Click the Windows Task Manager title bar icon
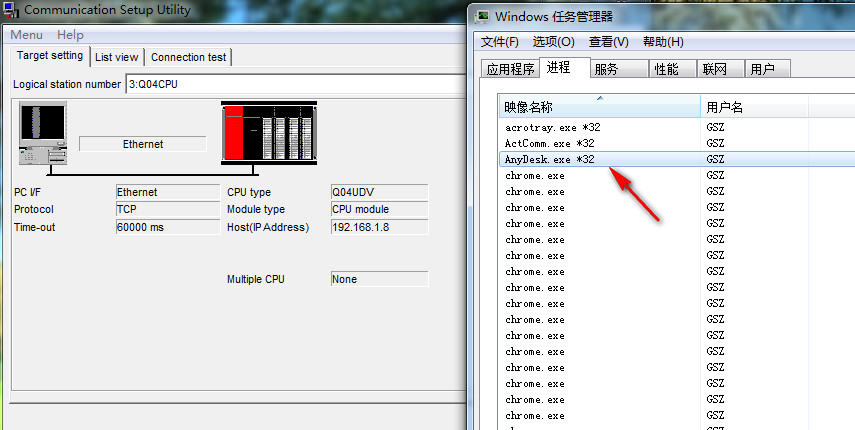Viewport: 855px width, 430px height. point(482,16)
